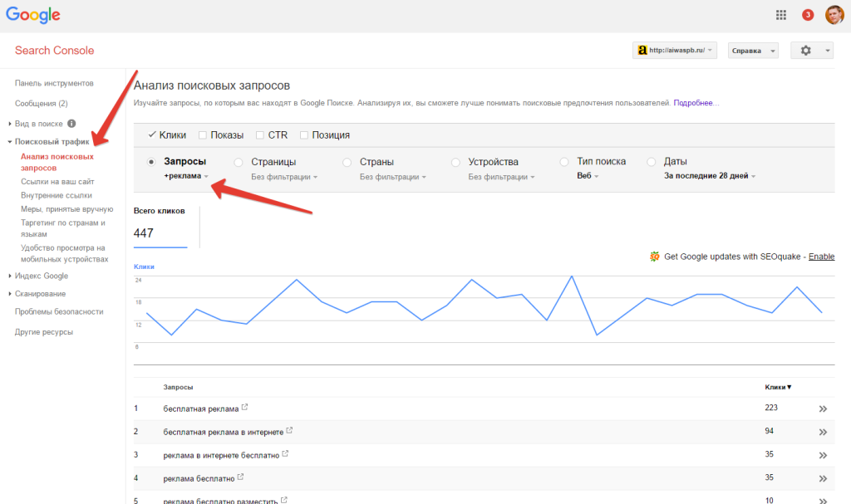Open Ссылки на ваш сайт
This screenshot has height=504, width=851.
coord(57,182)
